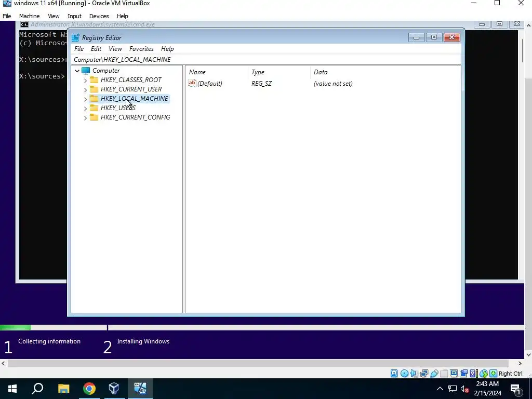The image size is (532, 399).
Task: Click the Registry Editor title bar icon
Action: tap(75, 37)
